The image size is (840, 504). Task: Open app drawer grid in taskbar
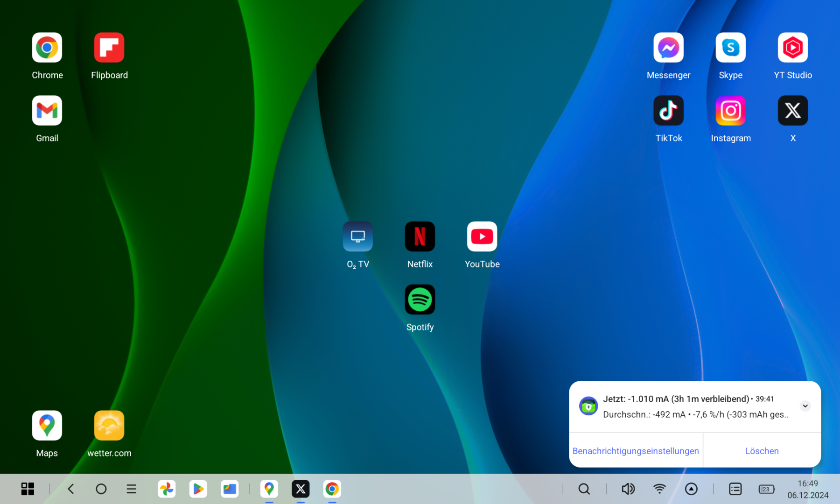tap(28, 489)
